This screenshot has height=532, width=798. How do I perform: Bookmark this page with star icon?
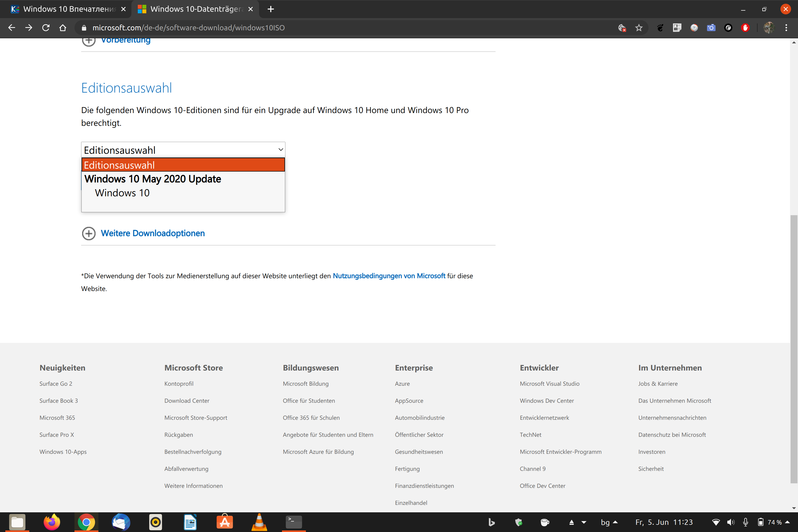point(639,28)
